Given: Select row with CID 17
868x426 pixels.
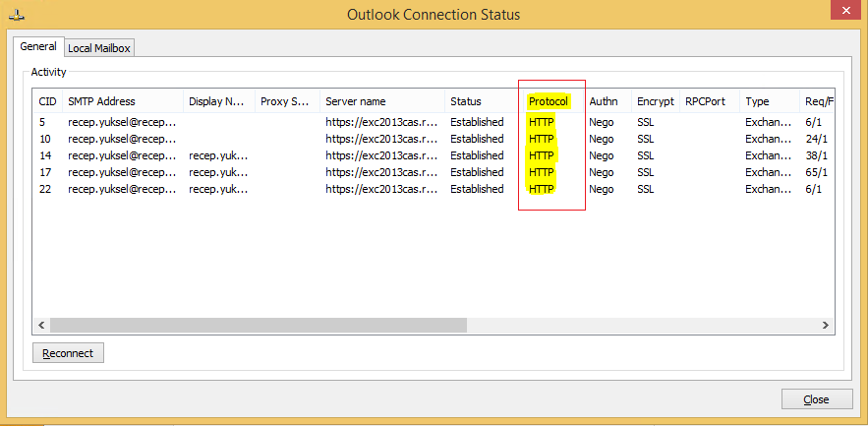Looking at the screenshot, I should coord(434,172).
